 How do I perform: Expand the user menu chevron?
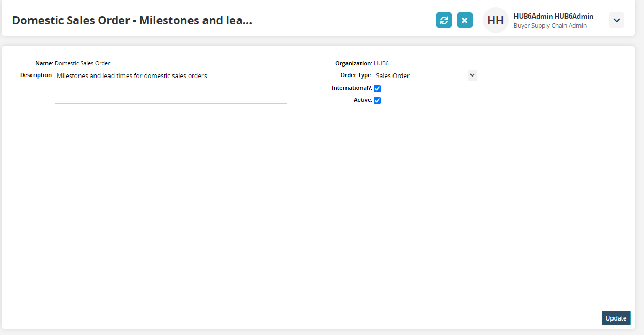(x=617, y=20)
